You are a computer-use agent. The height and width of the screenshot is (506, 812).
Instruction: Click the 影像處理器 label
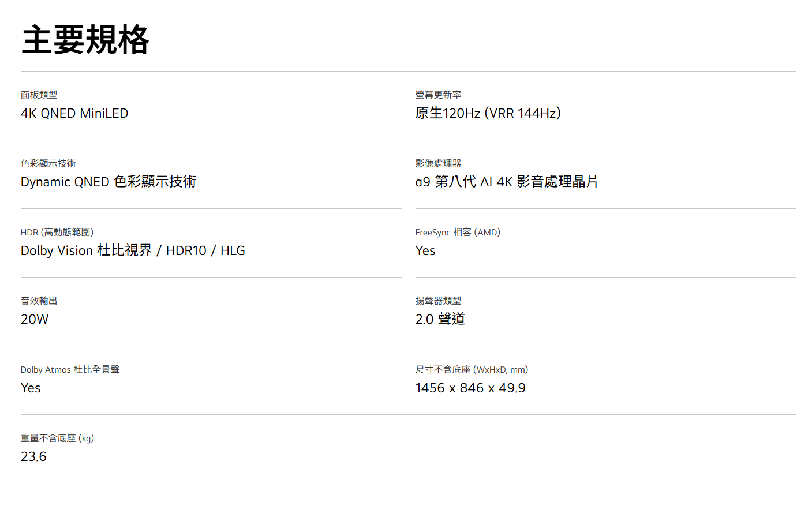(x=438, y=163)
